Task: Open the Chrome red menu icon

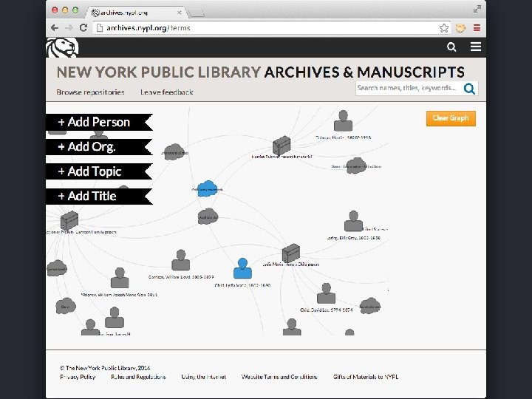Action: (477, 28)
